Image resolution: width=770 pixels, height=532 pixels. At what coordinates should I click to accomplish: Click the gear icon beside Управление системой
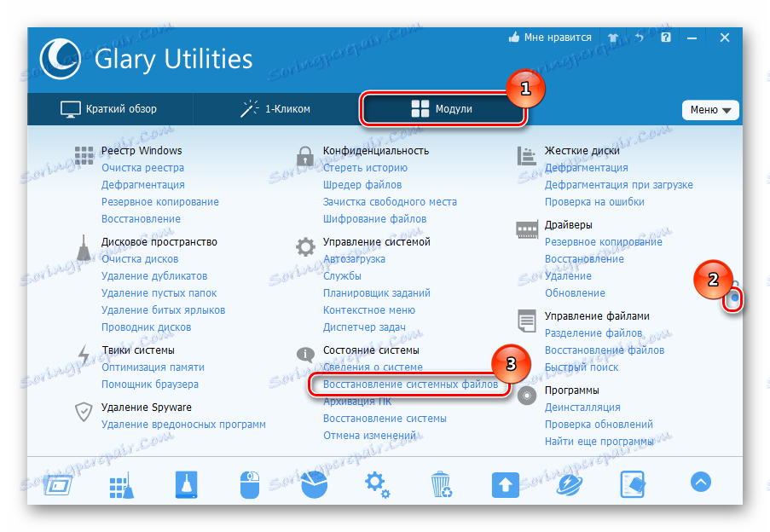(305, 247)
